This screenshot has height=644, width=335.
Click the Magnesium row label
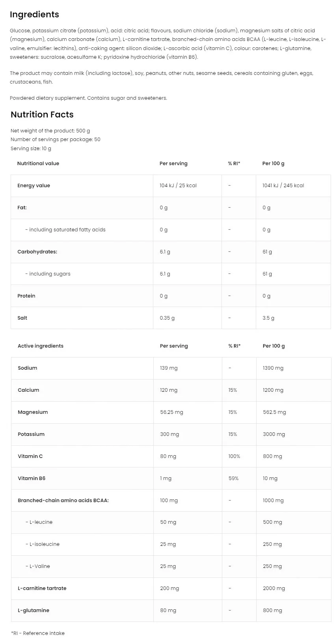point(33,412)
